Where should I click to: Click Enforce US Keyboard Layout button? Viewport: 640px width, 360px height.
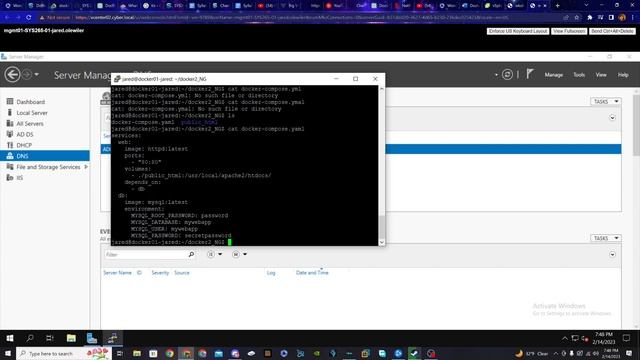518,31
